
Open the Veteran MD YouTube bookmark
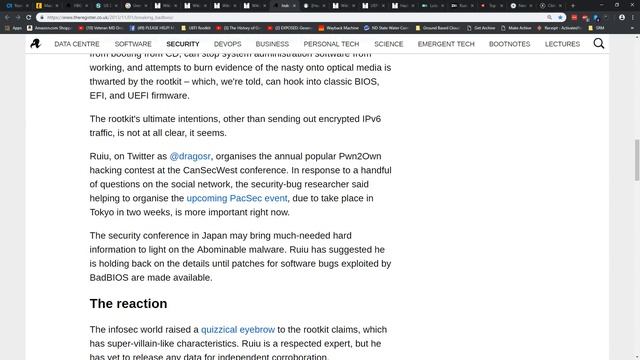(100, 28)
